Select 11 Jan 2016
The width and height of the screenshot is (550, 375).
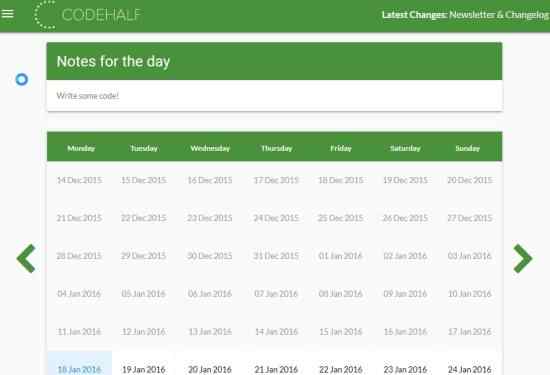79,332
